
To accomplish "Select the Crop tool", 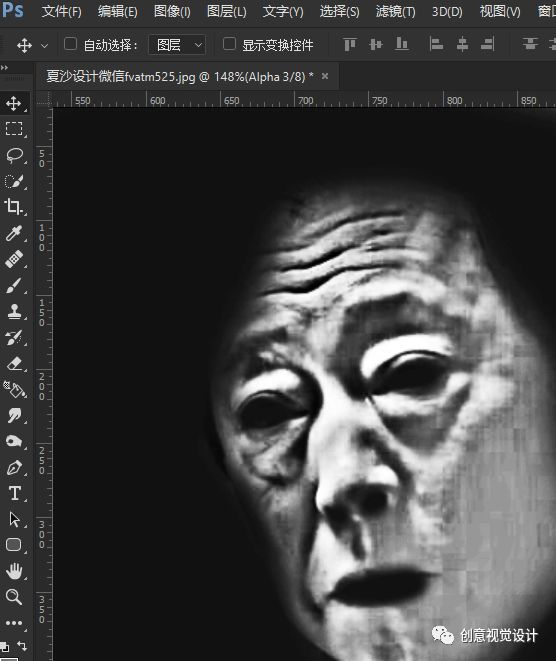I will (x=14, y=207).
